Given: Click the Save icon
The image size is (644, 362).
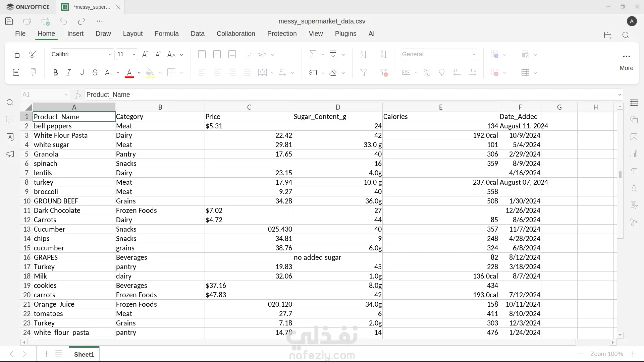Looking at the screenshot, I should (x=9, y=21).
